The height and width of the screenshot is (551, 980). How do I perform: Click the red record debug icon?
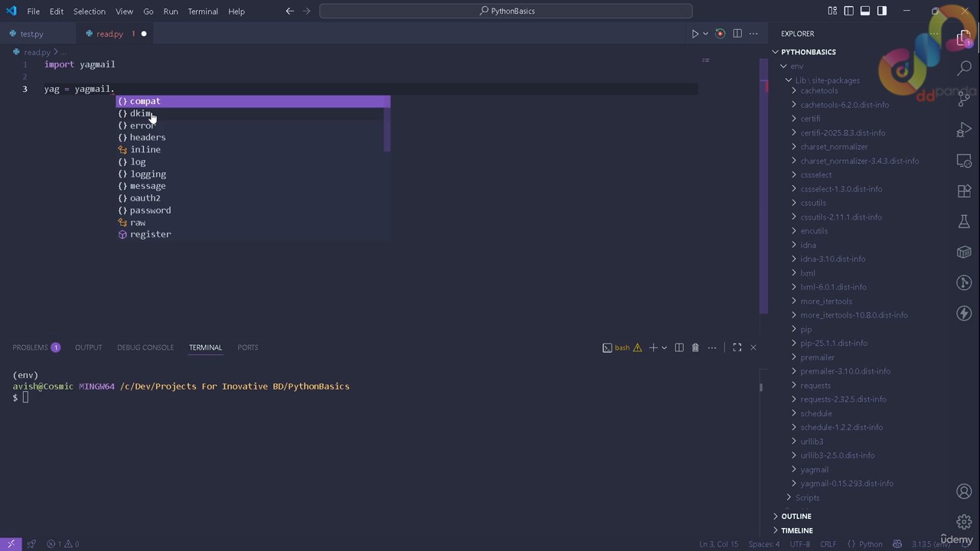720,34
